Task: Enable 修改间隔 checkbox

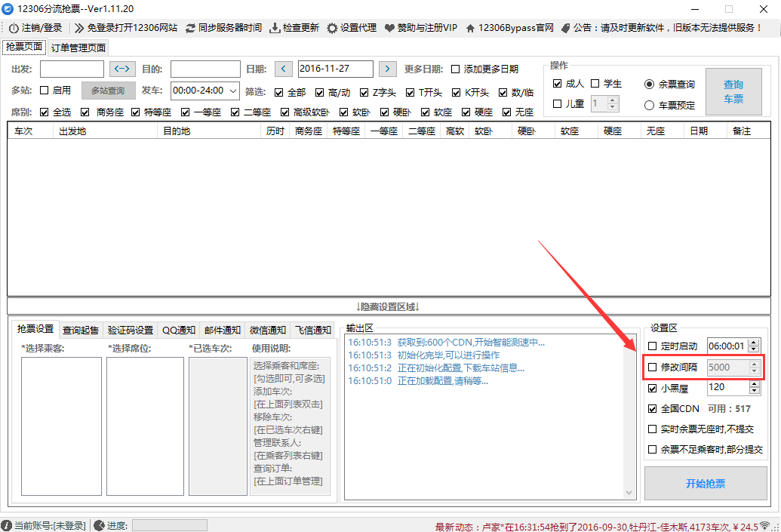Action: [653, 367]
